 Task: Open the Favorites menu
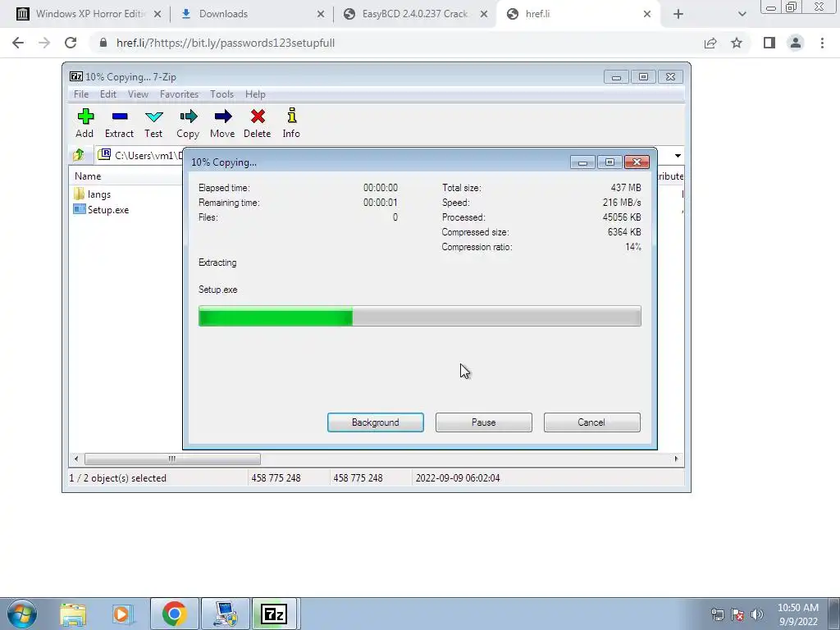tap(179, 94)
